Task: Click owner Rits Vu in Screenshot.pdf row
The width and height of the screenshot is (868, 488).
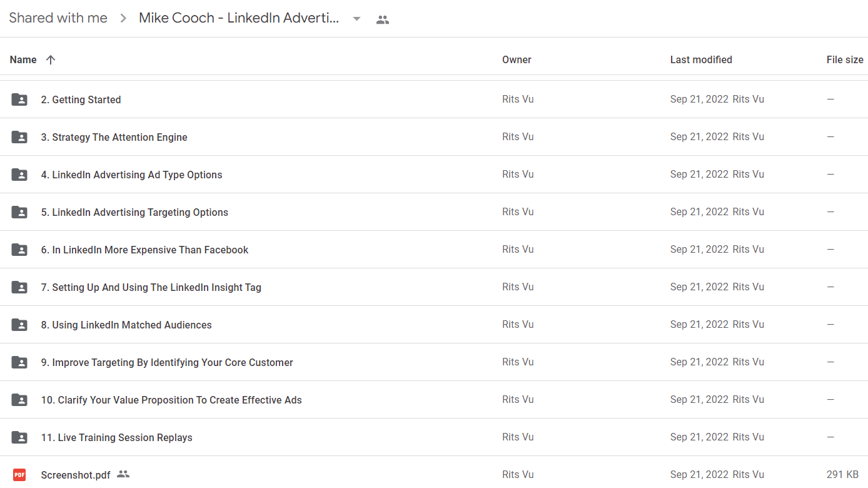Action: (x=518, y=474)
